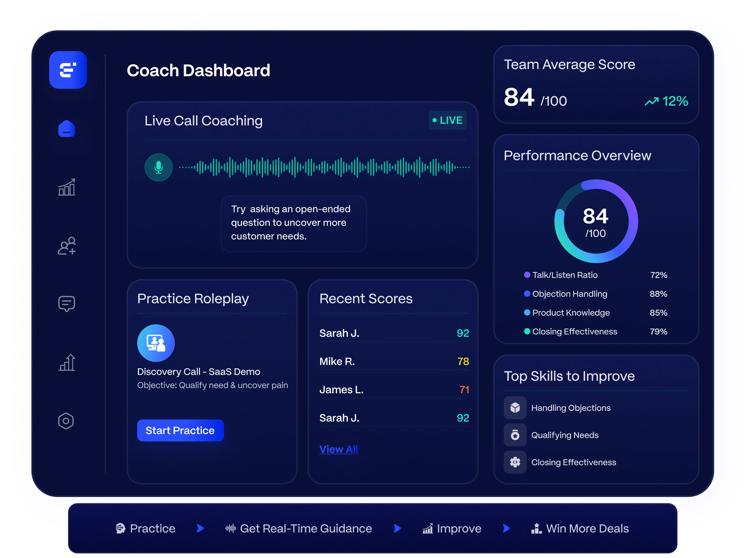This screenshot has height=558, width=756.
Task: Click the arrow after Improve in bottom bar
Action: [x=506, y=528]
